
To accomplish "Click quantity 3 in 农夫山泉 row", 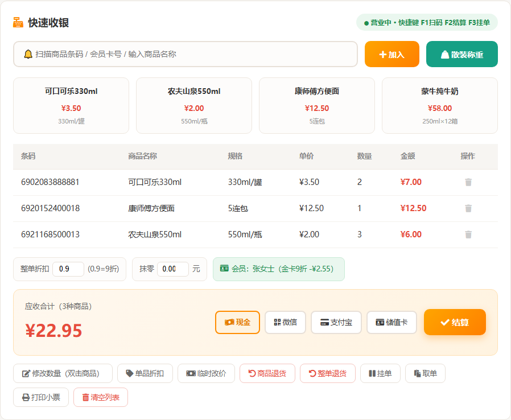I will [x=360, y=234].
